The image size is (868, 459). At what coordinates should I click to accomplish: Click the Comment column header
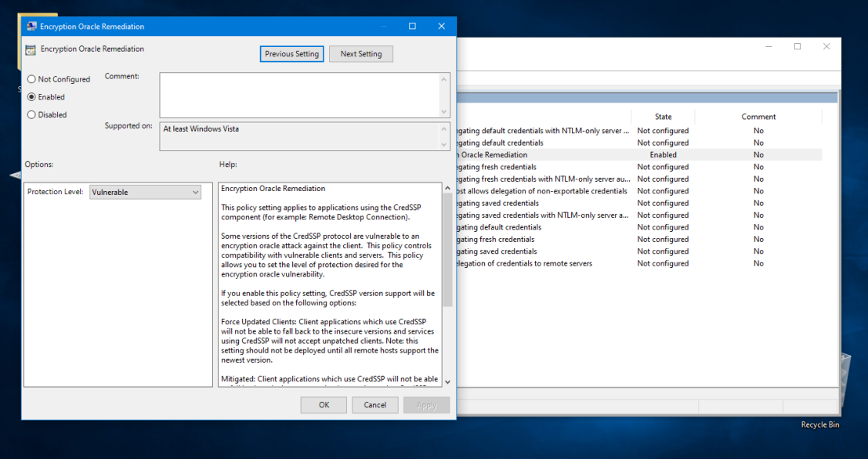(758, 116)
